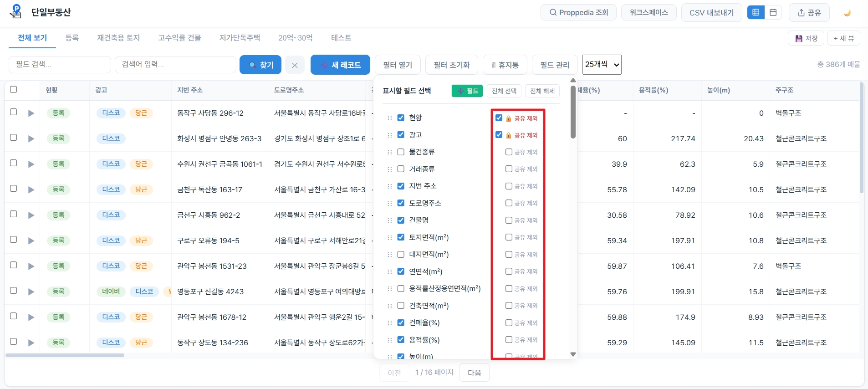868x389 pixels.
Task: Clear the search with the X button
Action: (x=295, y=65)
